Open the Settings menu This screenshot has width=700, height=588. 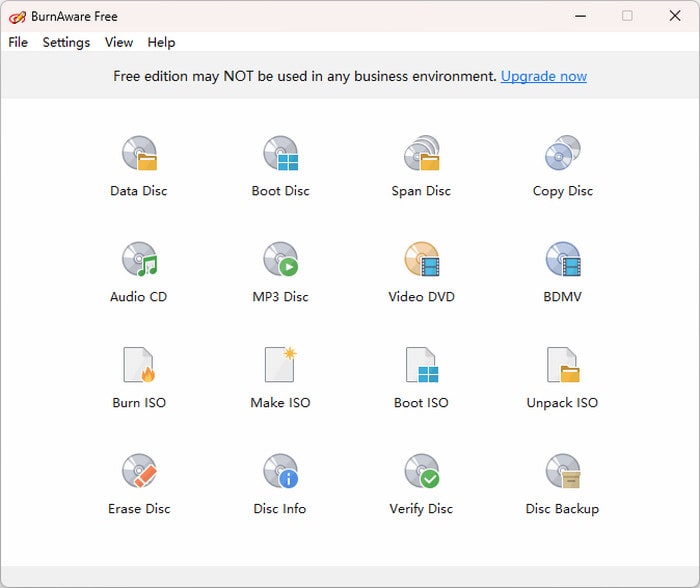click(x=66, y=42)
